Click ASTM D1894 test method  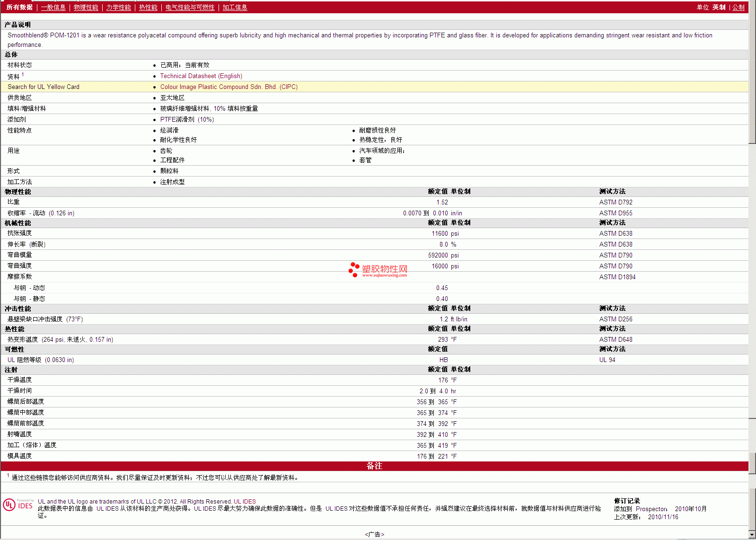(x=617, y=277)
